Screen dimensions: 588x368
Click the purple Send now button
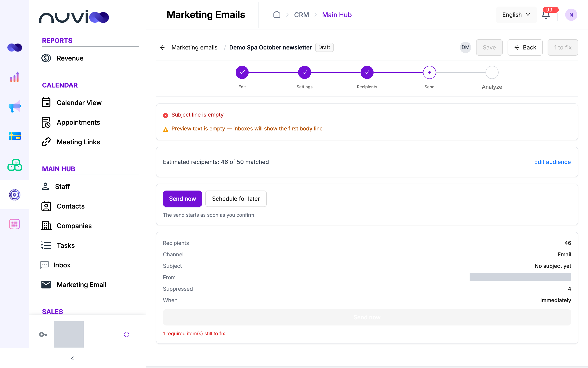tap(182, 199)
